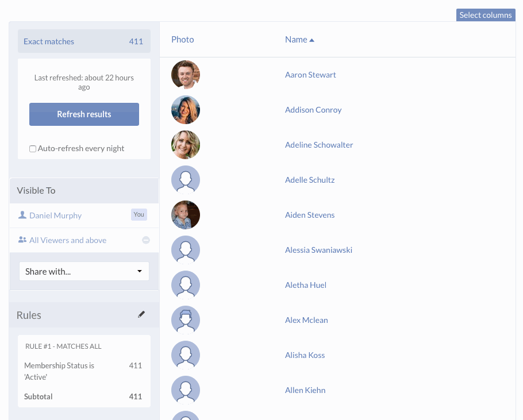Click Addison Conroy's profile photo
523x420 pixels.
[x=186, y=110]
